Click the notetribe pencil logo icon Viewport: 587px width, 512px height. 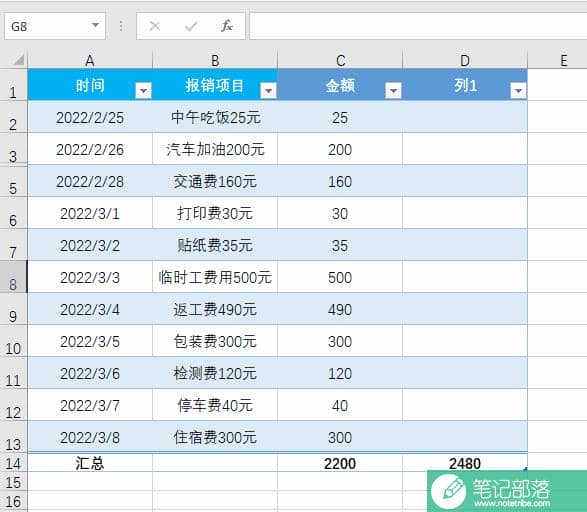449,491
